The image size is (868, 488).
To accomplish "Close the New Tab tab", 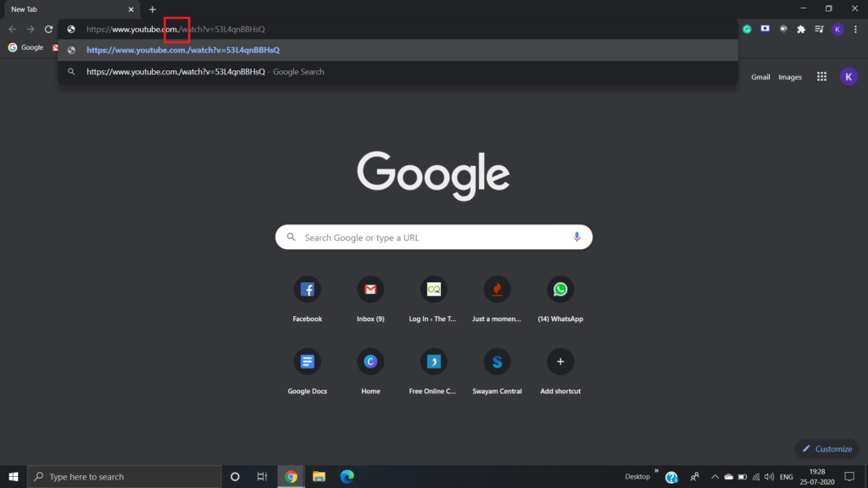I will tap(131, 9).
